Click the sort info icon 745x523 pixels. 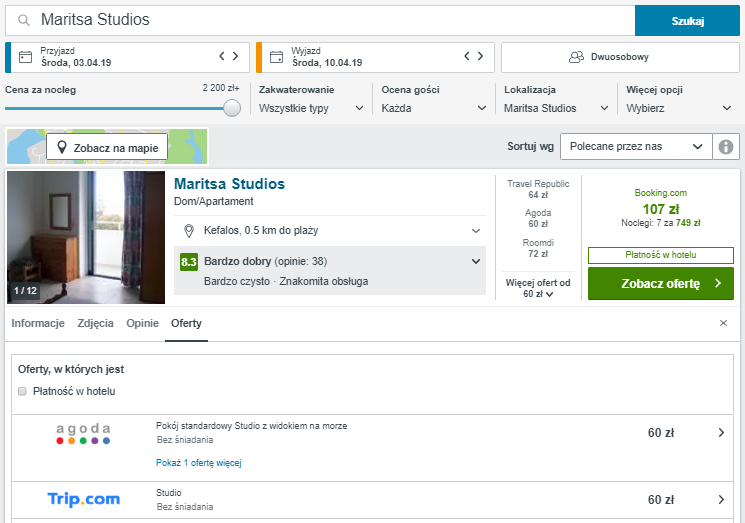[726, 147]
